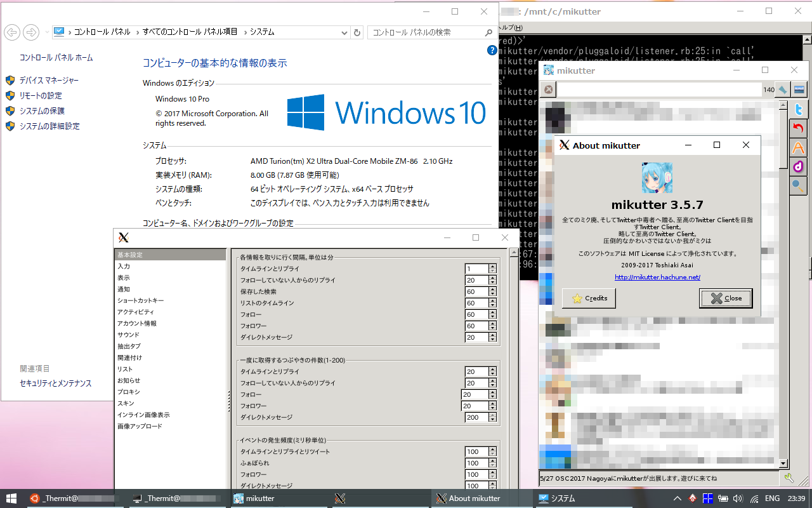
Task: Select アカウント情報 settings category
Action: (x=170, y=323)
